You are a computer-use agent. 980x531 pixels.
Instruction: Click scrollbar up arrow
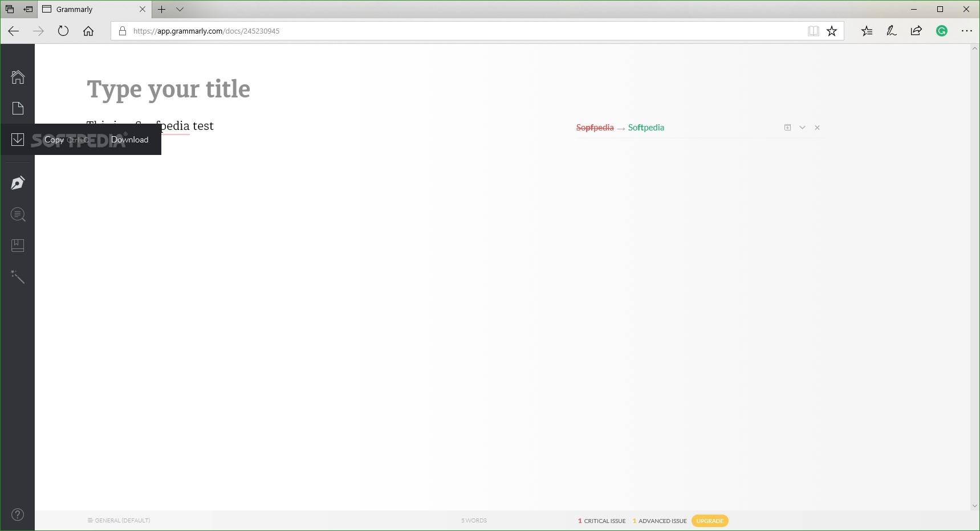click(974, 48)
